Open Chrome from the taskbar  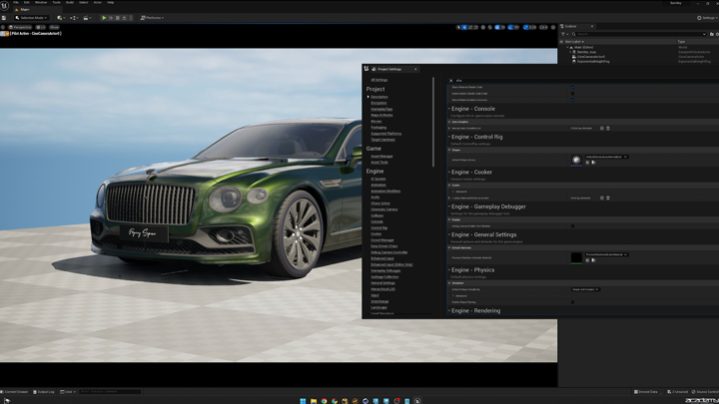click(x=324, y=401)
